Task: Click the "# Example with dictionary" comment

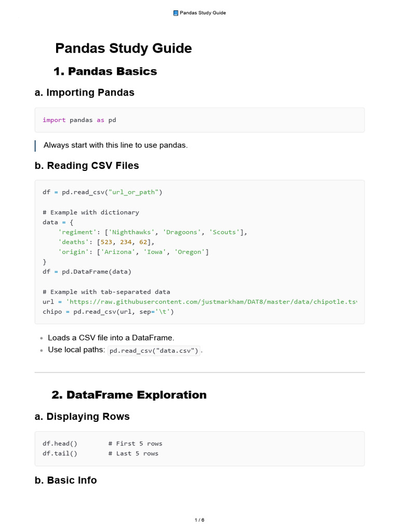Action: pos(91,212)
